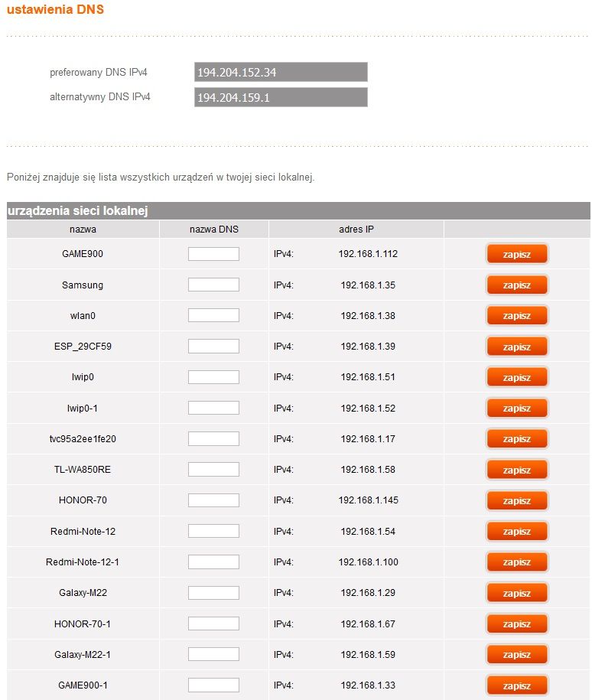Click zapisz for GAME900-1
Image resolution: width=592 pixels, height=700 pixels.
(516, 685)
